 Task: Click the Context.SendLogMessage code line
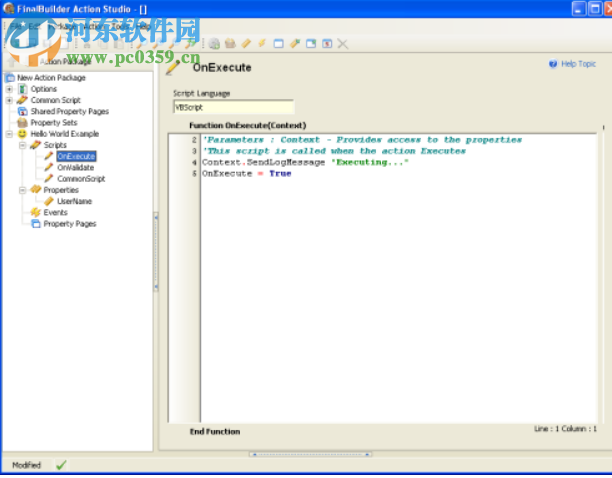[x=305, y=162]
